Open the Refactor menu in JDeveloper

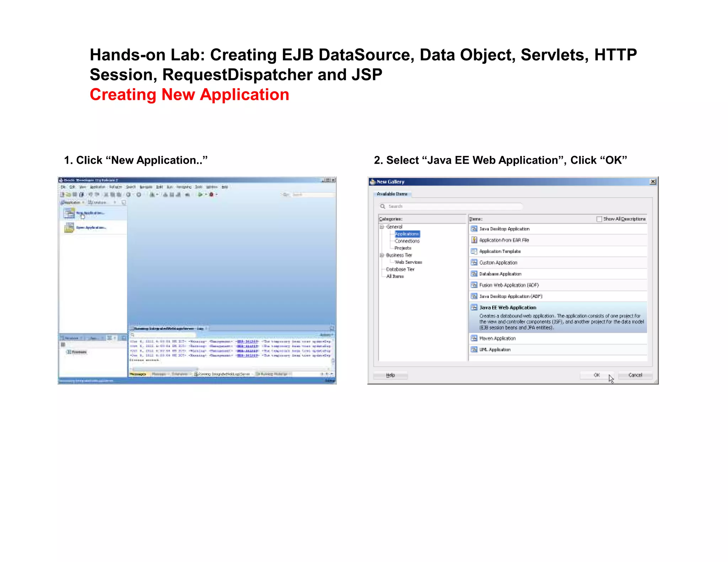(x=116, y=187)
